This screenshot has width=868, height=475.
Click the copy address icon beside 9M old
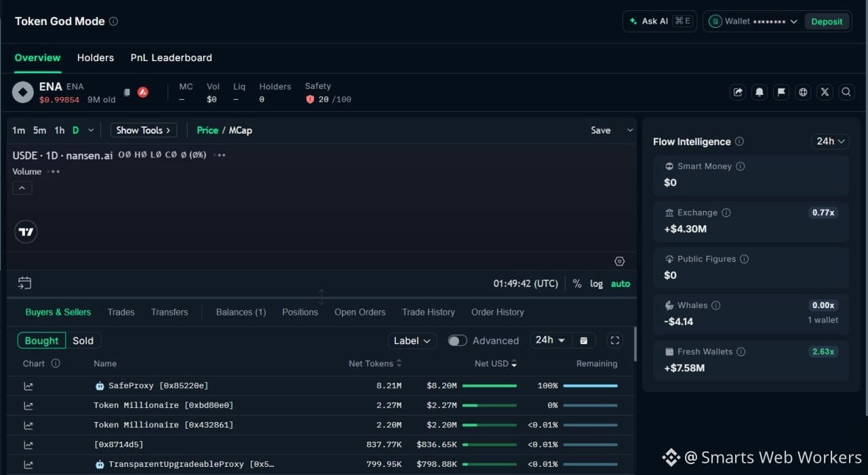[127, 92]
